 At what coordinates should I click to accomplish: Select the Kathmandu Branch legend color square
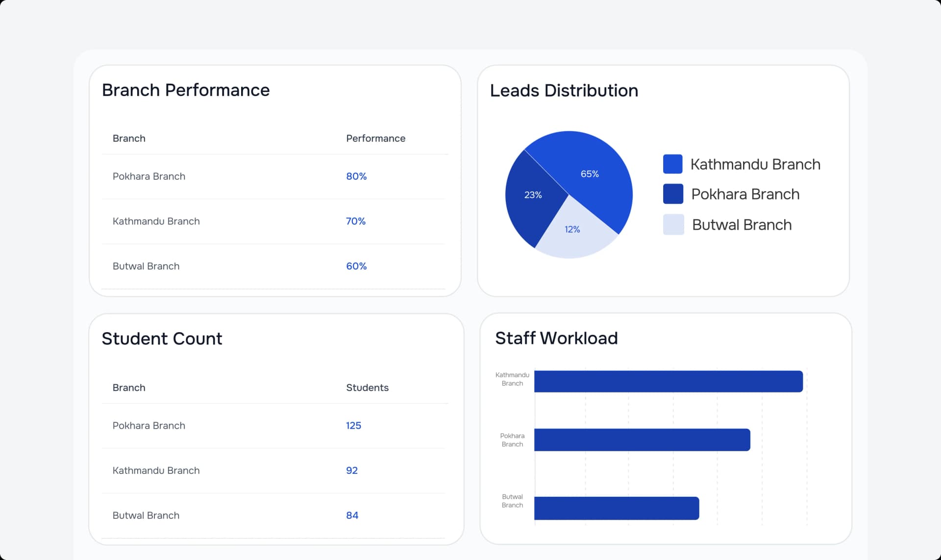tap(672, 164)
